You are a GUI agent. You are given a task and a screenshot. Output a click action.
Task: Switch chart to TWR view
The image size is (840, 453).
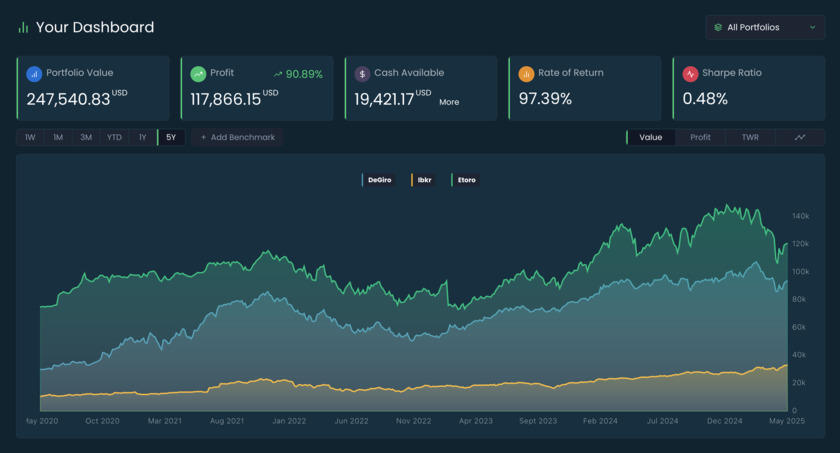(750, 137)
